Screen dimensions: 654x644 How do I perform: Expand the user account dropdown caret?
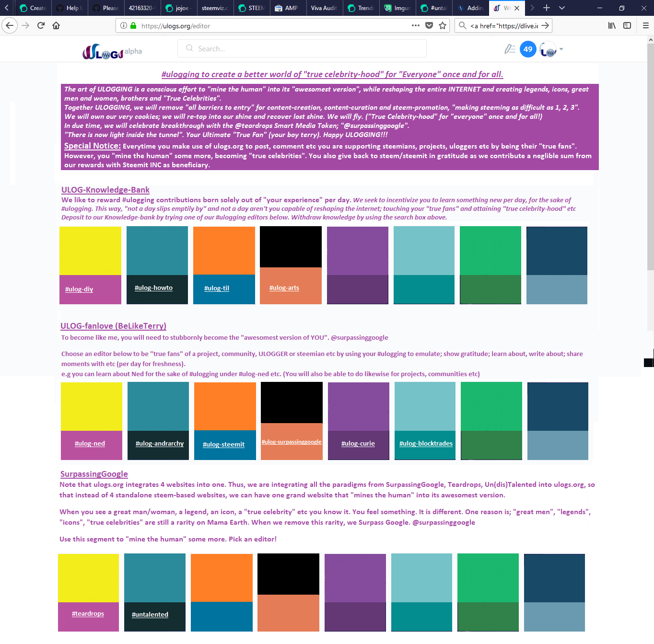tap(561, 49)
